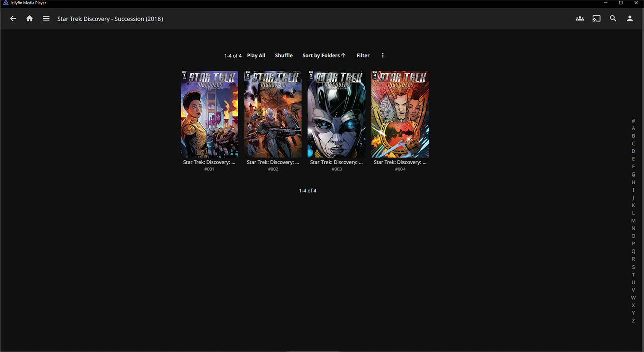Open the hamburger navigation menu

click(46, 19)
